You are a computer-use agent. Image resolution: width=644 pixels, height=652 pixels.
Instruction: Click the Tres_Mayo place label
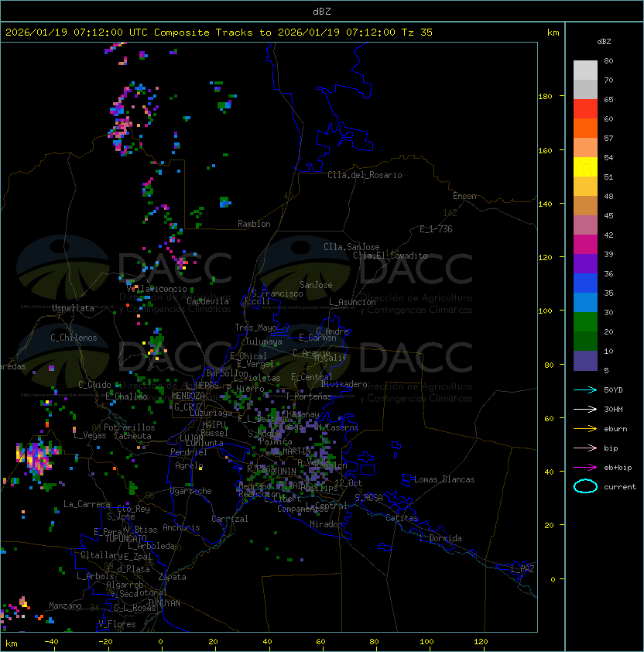click(x=255, y=328)
